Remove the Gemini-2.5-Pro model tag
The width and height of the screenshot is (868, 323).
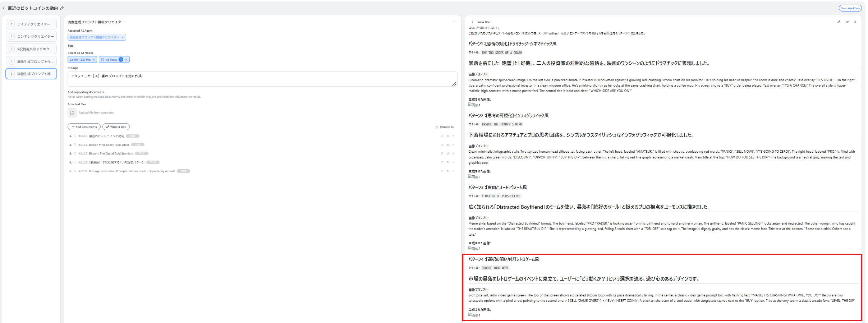click(x=94, y=60)
